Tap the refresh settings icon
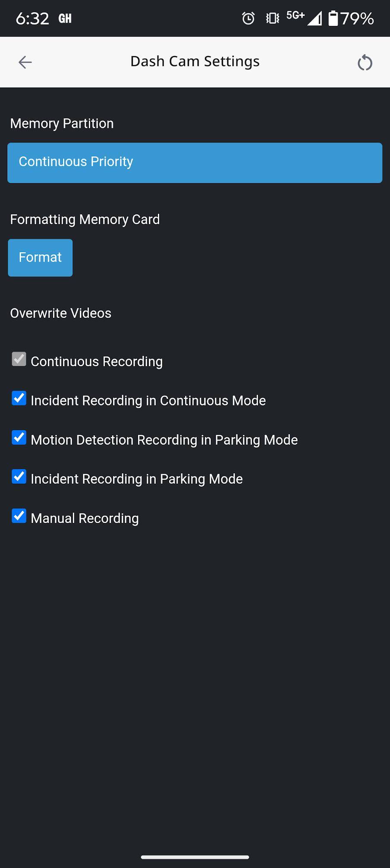This screenshot has width=390, height=868. [365, 62]
